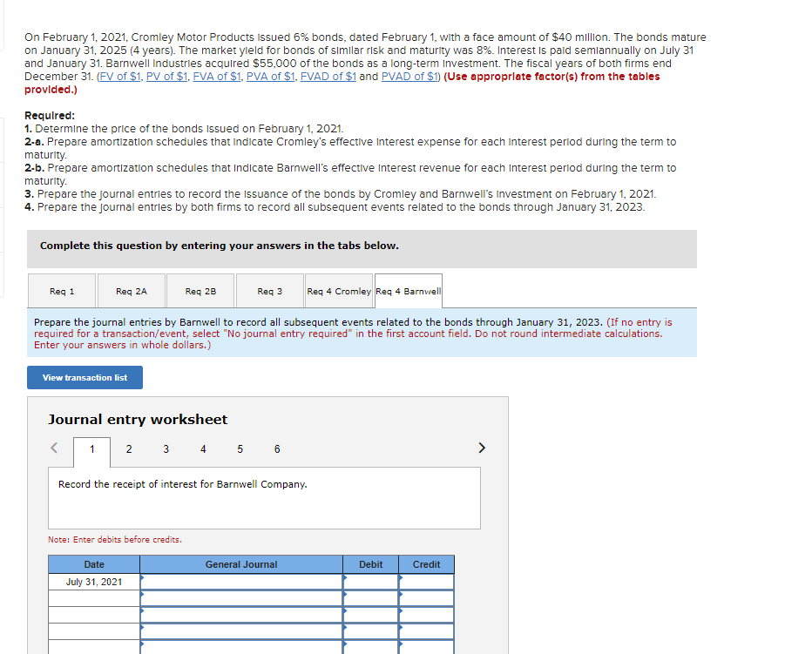Click the Credit field in third row
The image size is (812, 654).
click(426, 615)
